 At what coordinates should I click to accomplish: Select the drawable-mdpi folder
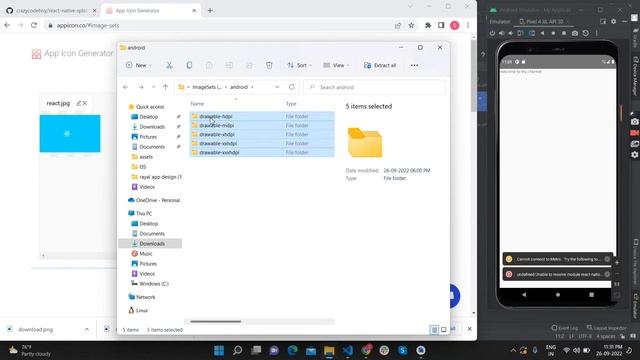(x=262, y=125)
